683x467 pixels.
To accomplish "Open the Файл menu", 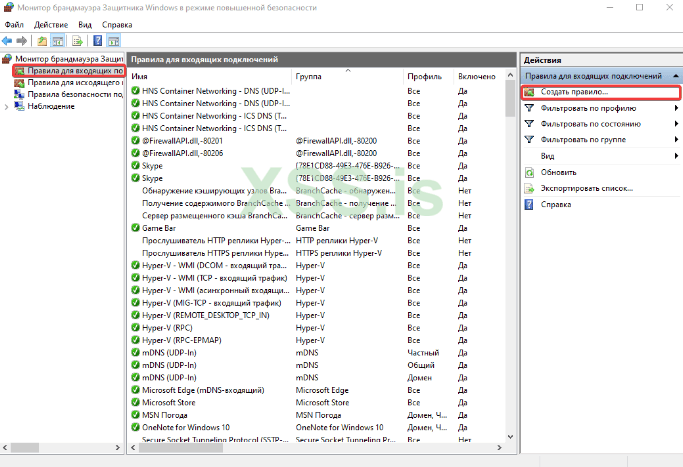I will click(14, 25).
